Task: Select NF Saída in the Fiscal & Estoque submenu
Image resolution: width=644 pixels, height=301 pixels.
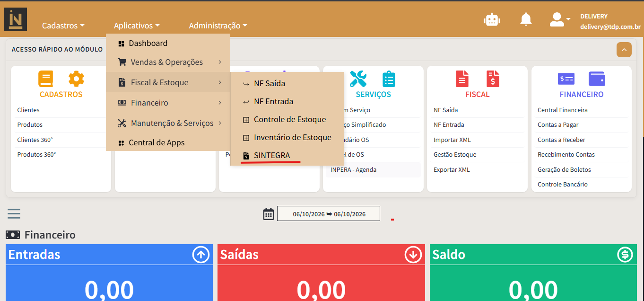Action: [287, 83]
